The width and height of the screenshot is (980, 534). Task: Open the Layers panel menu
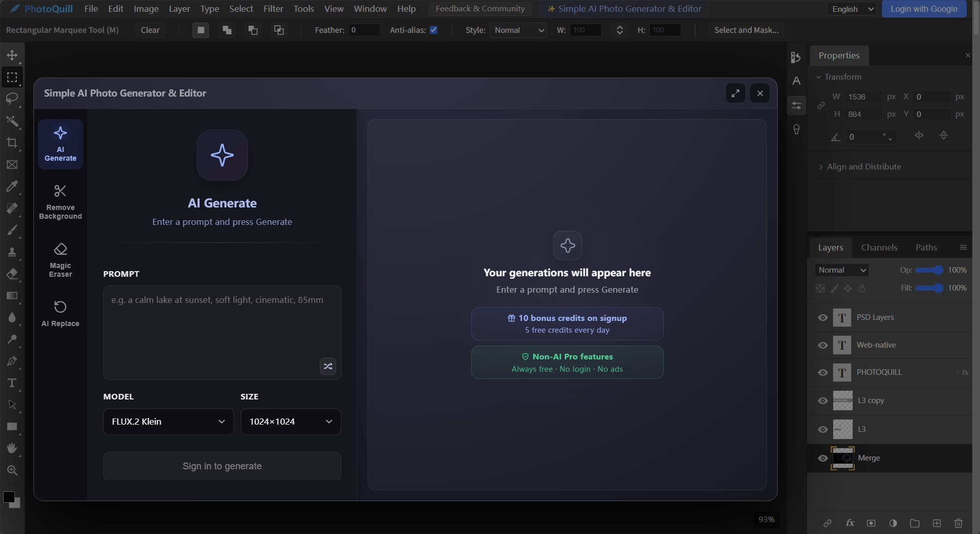[964, 247]
